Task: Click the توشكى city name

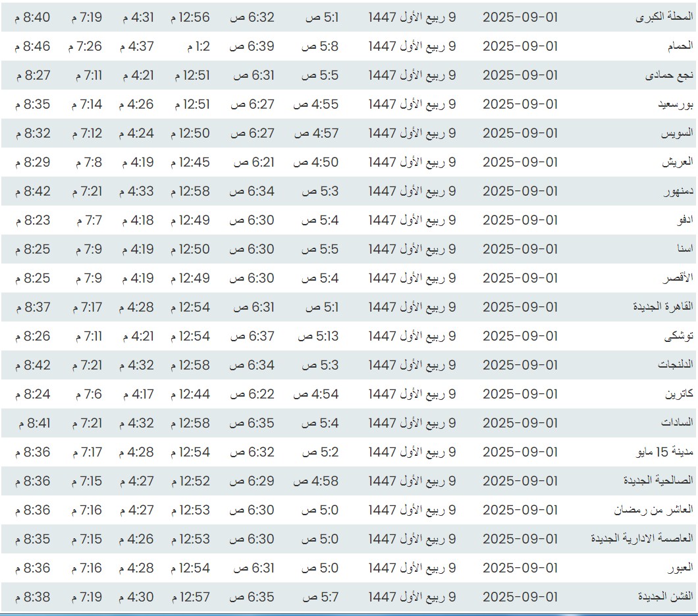Action: tap(678, 337)
